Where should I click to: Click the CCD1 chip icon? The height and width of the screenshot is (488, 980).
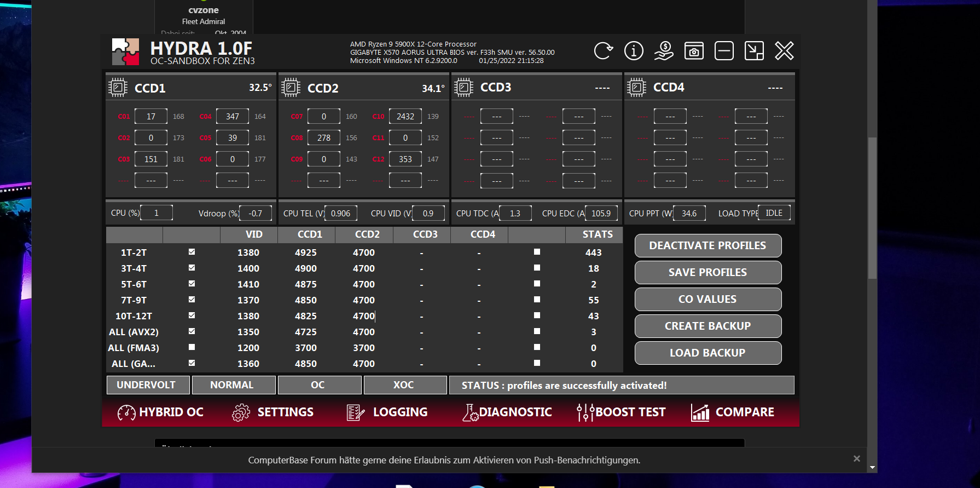pyautogui.click(x=118, y=88)
